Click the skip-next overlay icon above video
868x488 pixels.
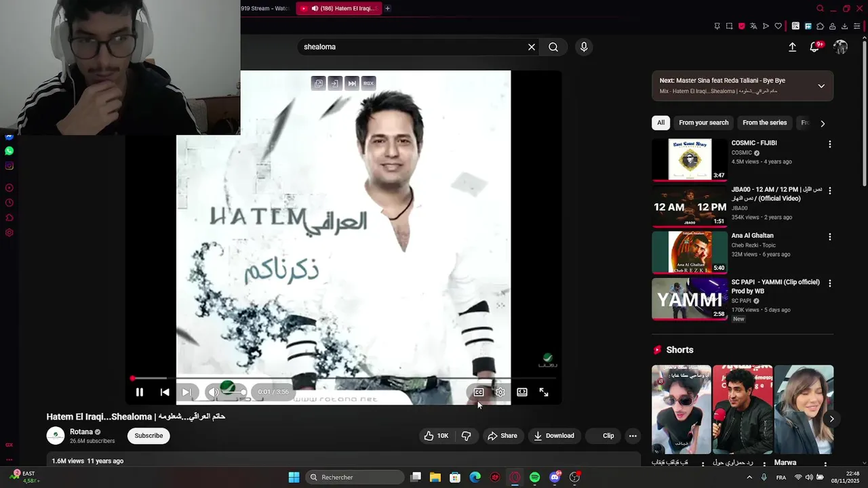[352, 83]
